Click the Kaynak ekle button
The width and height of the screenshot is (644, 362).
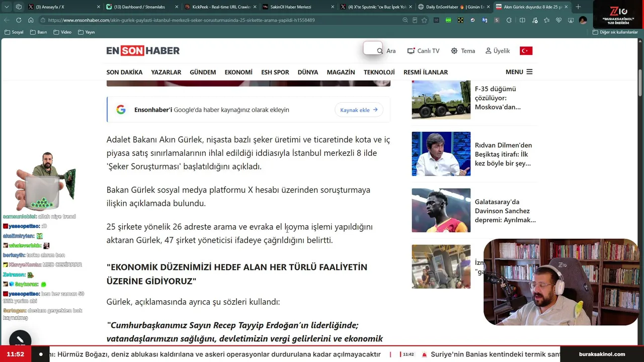click(359, 110)
